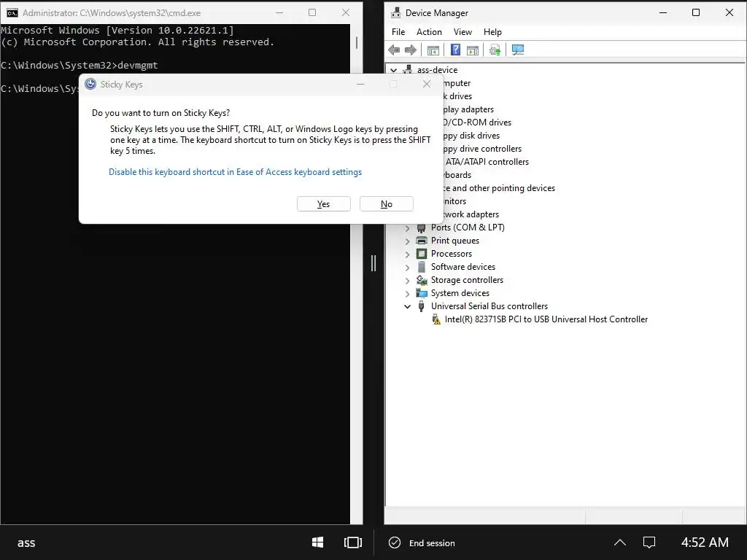
Task: Click the End session label on taskbar
Action: pyautogui.click(x=432, y=542)
